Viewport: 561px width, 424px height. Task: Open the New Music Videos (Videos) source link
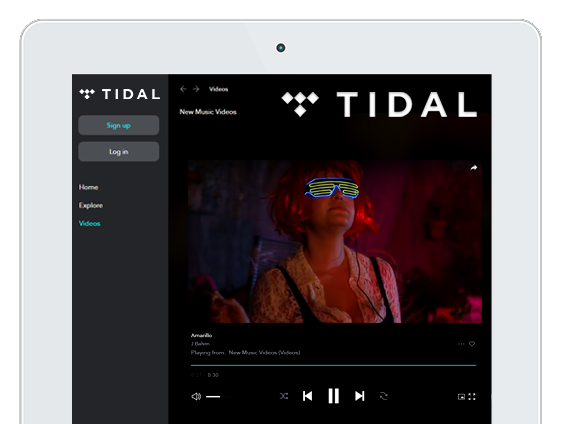click(264, 352)
